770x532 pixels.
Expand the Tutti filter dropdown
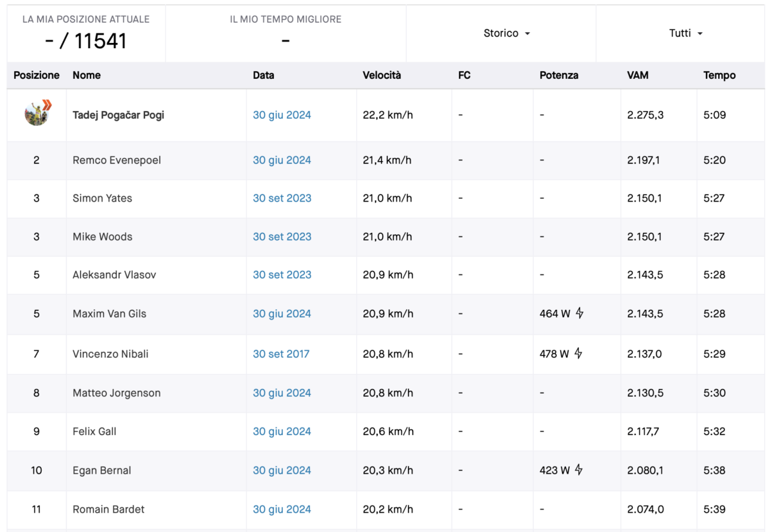(x=686, y=33)
